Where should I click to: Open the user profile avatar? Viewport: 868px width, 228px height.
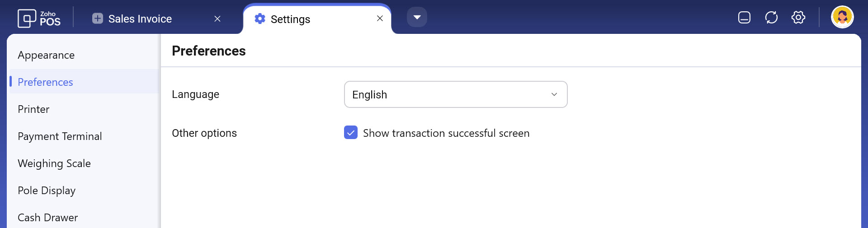coord(842,18)
